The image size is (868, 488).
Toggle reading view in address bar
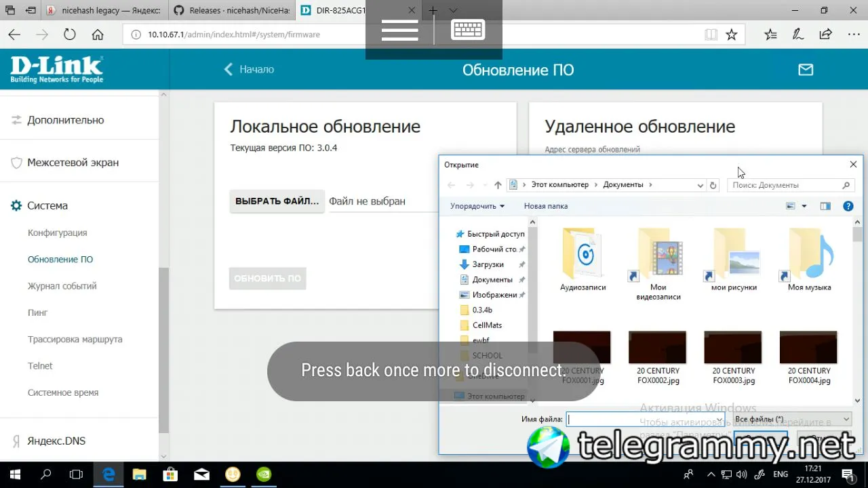711,35
